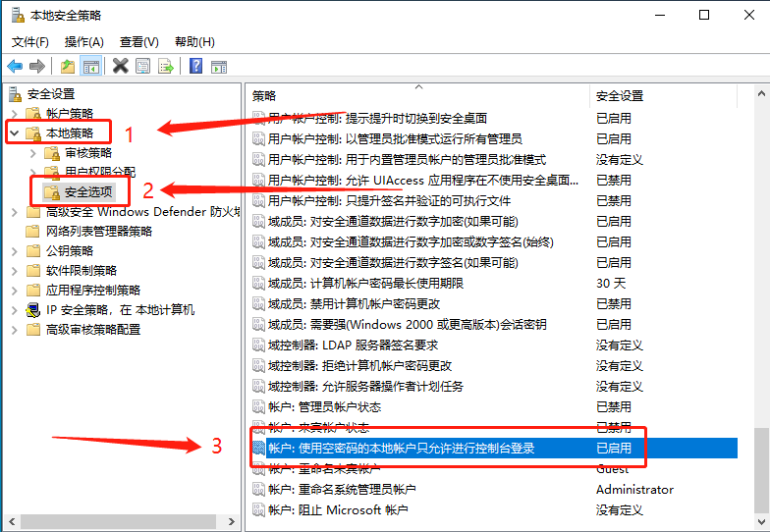Toggle the show/hide console tree icon
Viewport: 770px width, 532px height.
coord(91,67)
